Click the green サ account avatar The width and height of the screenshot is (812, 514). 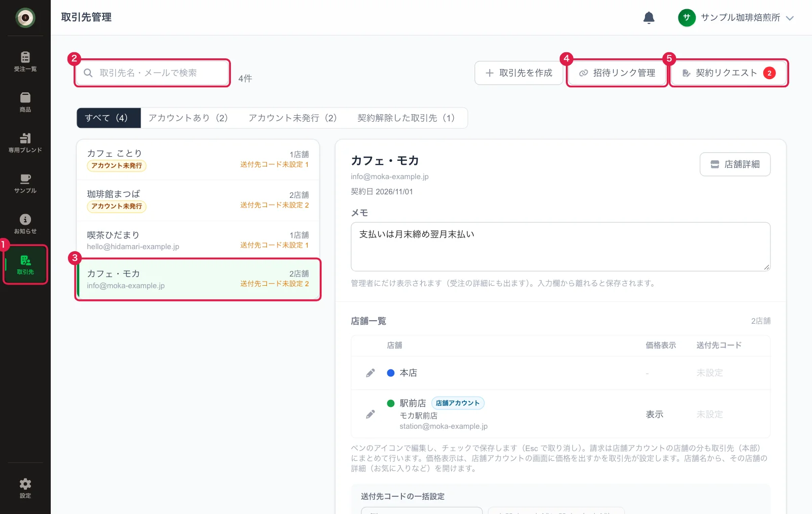click(x=687, y=18)
